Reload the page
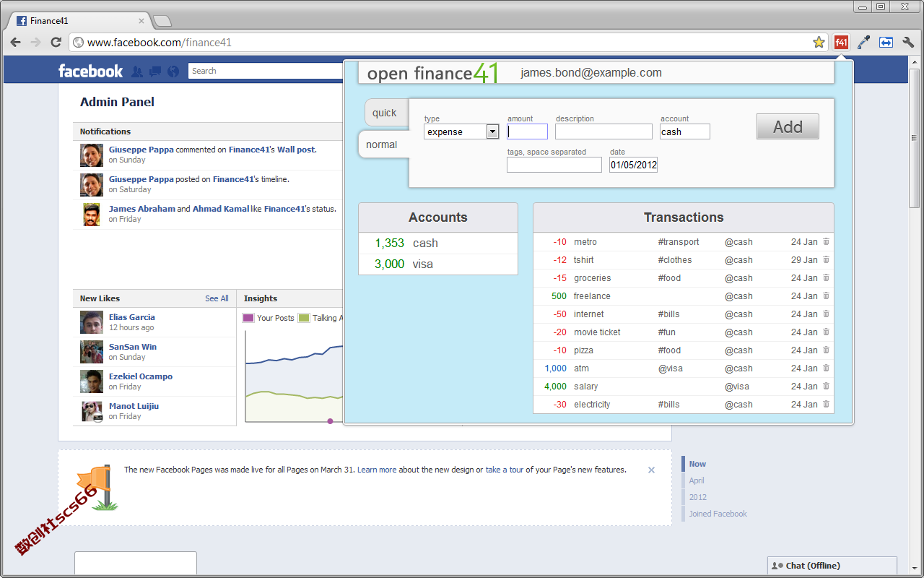Screen dimensions: 924x578 56,43
